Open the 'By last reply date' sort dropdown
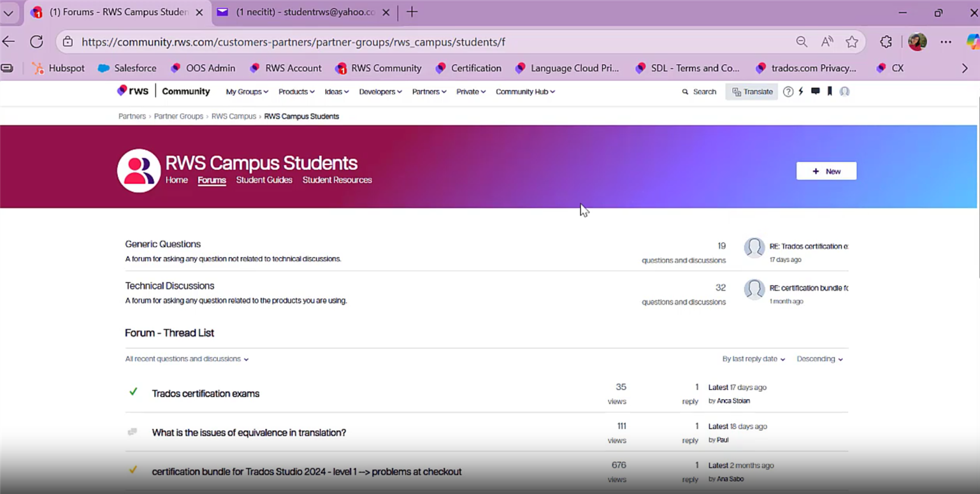Screen dimensions: 980x494 pos(753,359)
